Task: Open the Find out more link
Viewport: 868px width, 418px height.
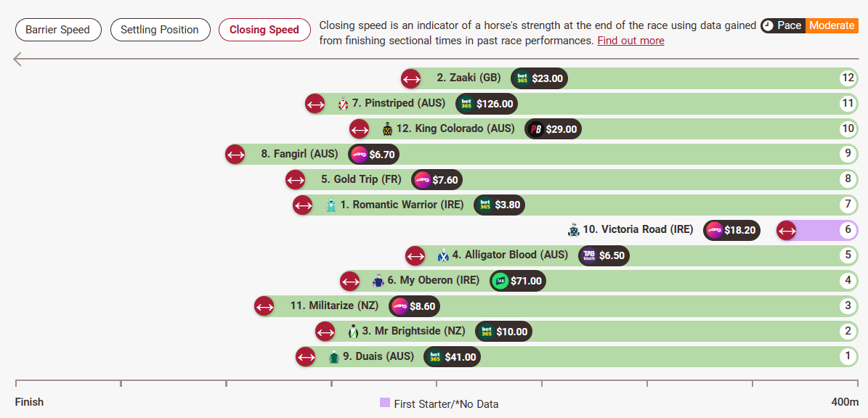Action: tap(630, 41)
